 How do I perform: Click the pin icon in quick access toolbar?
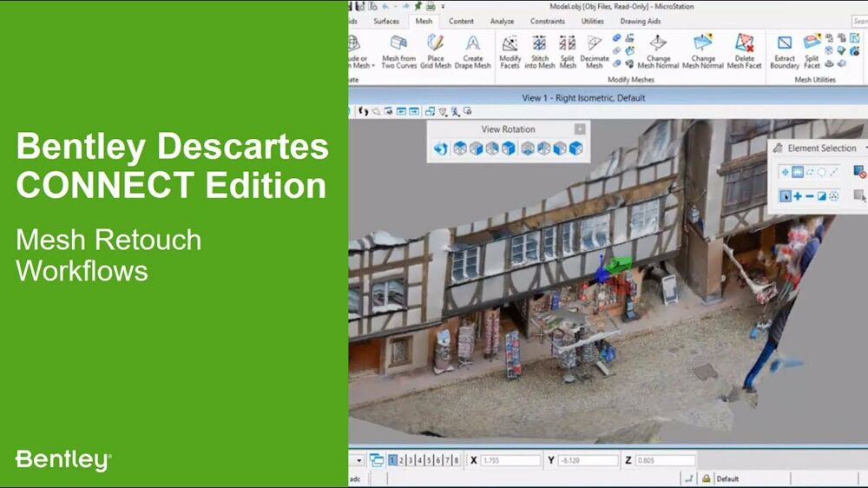pos(418,6)
